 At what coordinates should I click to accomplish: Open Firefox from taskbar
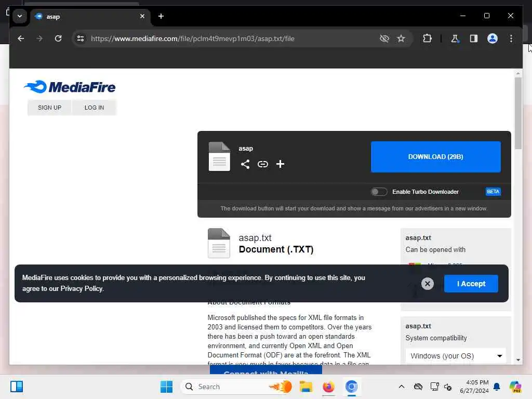tap(328, 387)
